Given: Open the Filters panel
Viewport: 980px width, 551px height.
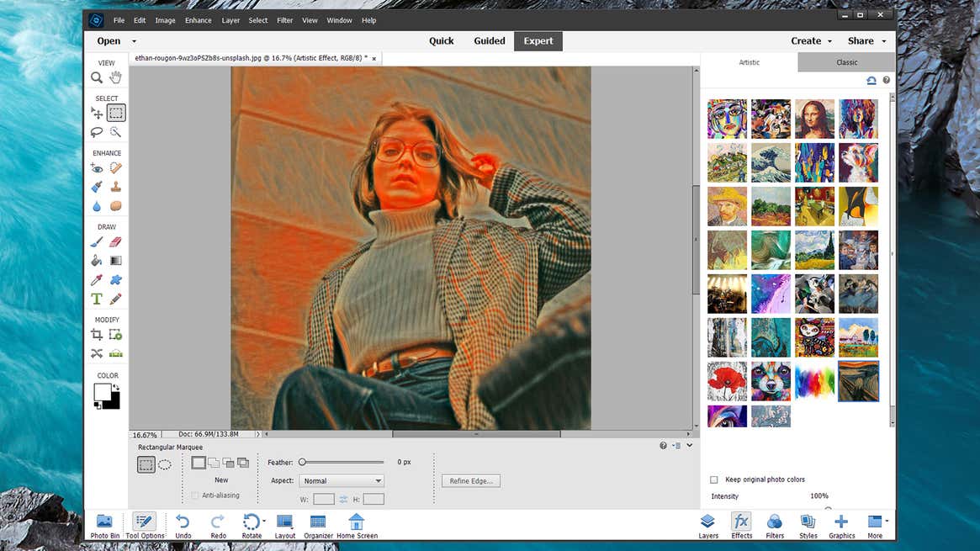Looking at the screenshot, I should (775, 526).
